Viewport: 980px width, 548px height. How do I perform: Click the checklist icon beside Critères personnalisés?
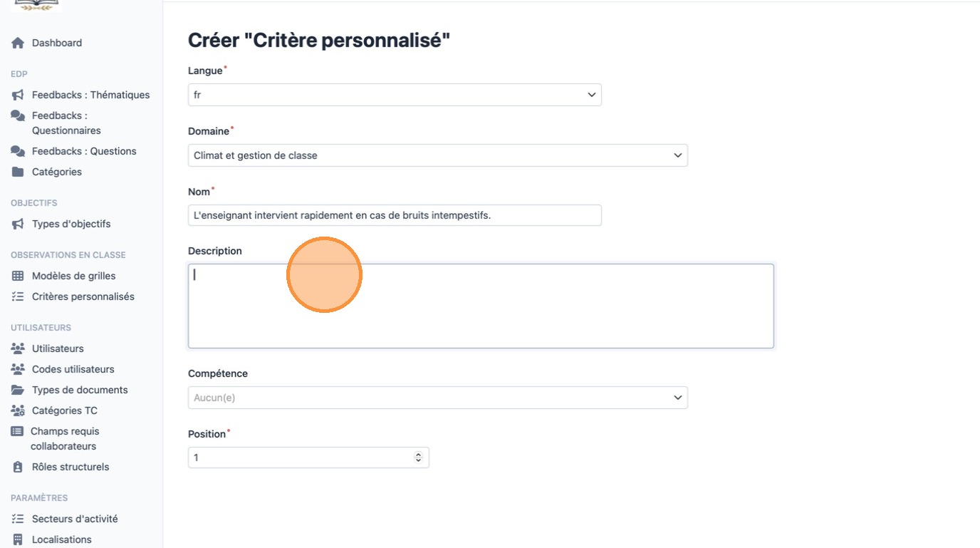pos(18,296)
